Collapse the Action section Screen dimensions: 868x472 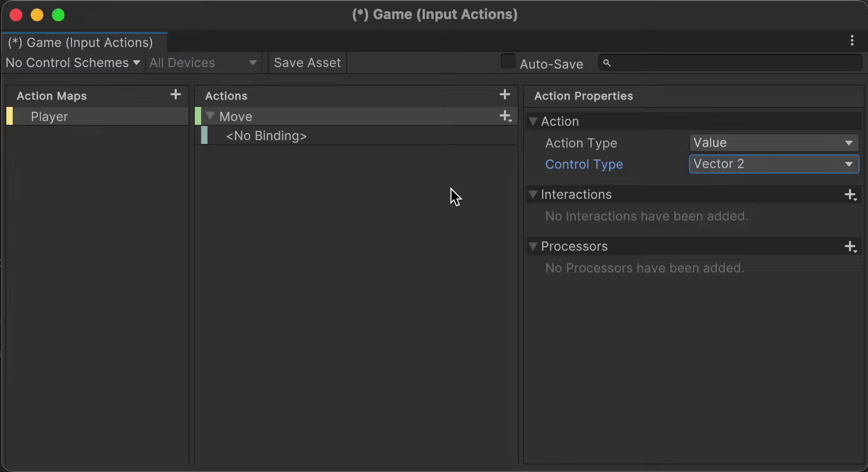[533, 122]
